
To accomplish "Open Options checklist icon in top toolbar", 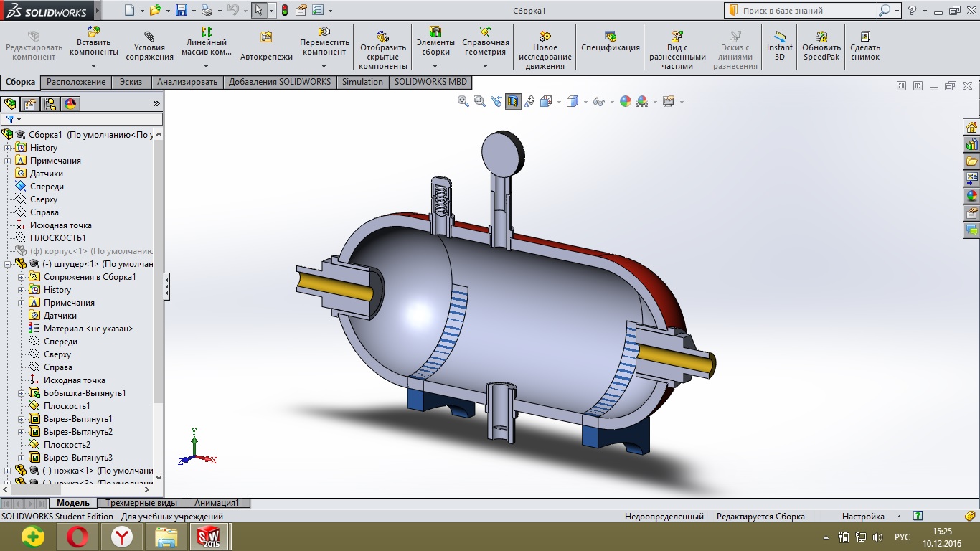I will (x=318, y=11).
